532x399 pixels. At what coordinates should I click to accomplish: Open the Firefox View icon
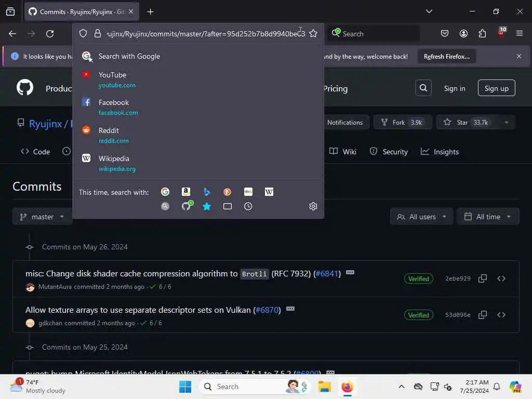coord(10,12)
